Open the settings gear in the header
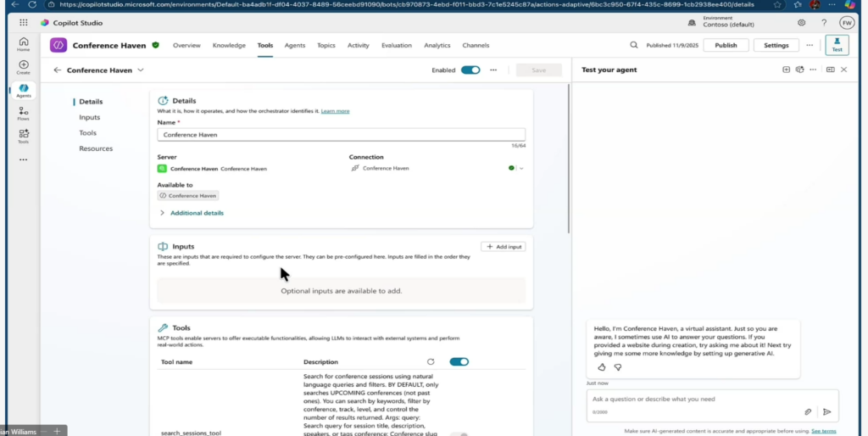 click(x=802, y=23)
